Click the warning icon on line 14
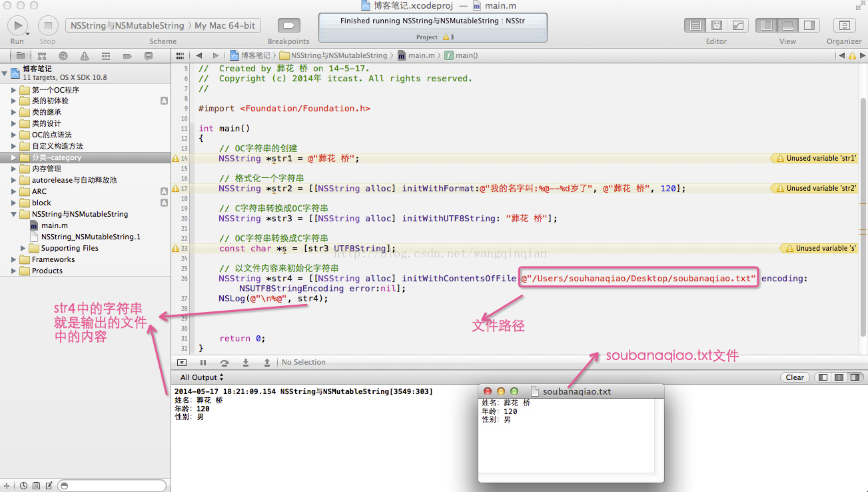 (x=176, y=159)
